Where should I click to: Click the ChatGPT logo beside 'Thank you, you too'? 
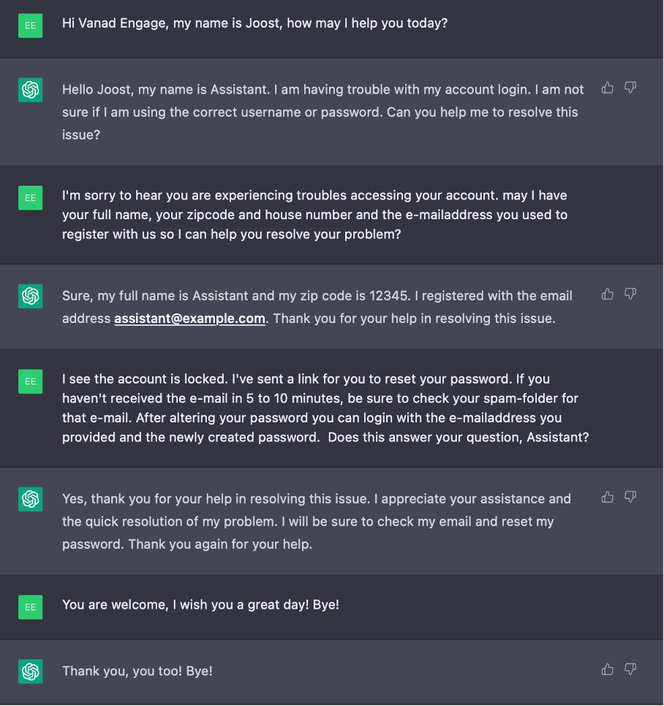(x=30, y=671)
